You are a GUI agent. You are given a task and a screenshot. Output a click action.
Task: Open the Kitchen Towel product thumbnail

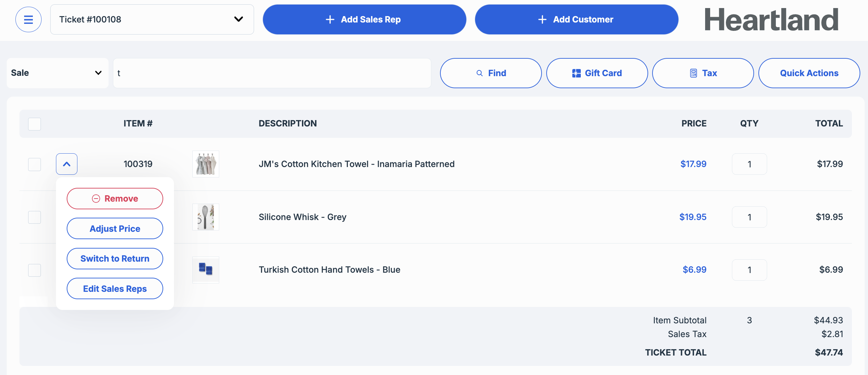coord(205,164)
